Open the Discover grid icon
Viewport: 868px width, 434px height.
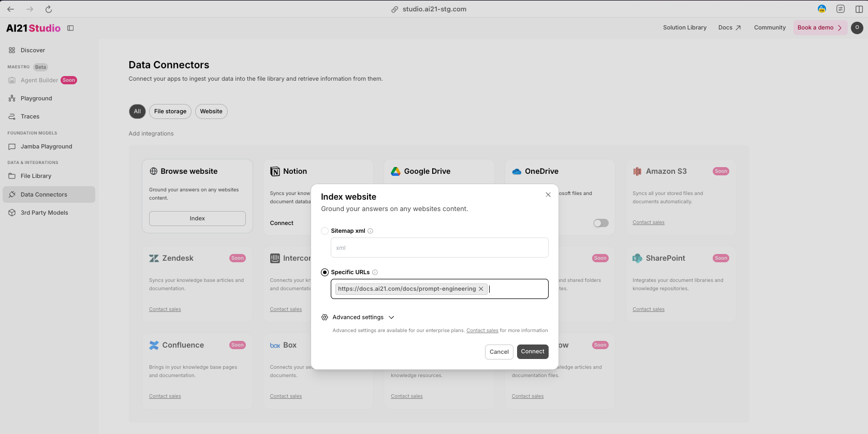(x=12, y=50)
